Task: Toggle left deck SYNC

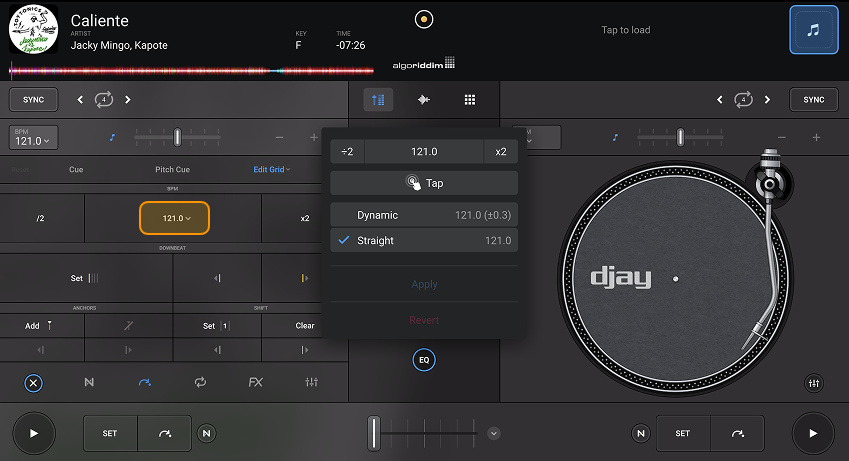Action: pyautogui.click(x=34, y=100)
